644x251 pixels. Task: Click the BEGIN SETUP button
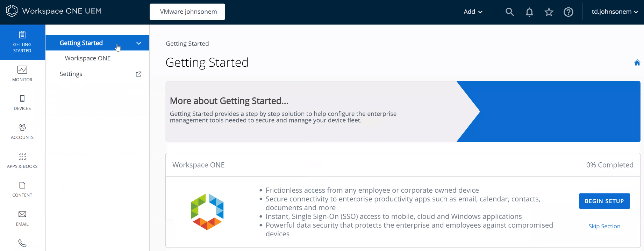[x=604, y=201]
